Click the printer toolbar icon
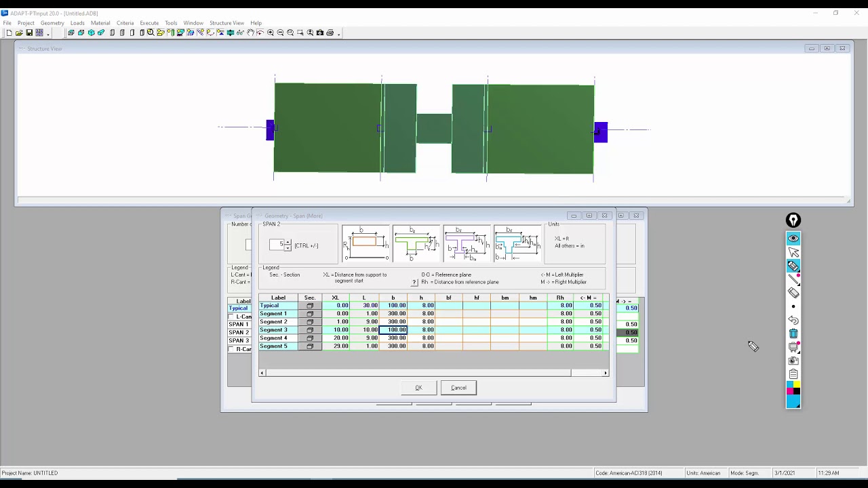This screenshot has height=488, width=868. click(x=330, y=33)
